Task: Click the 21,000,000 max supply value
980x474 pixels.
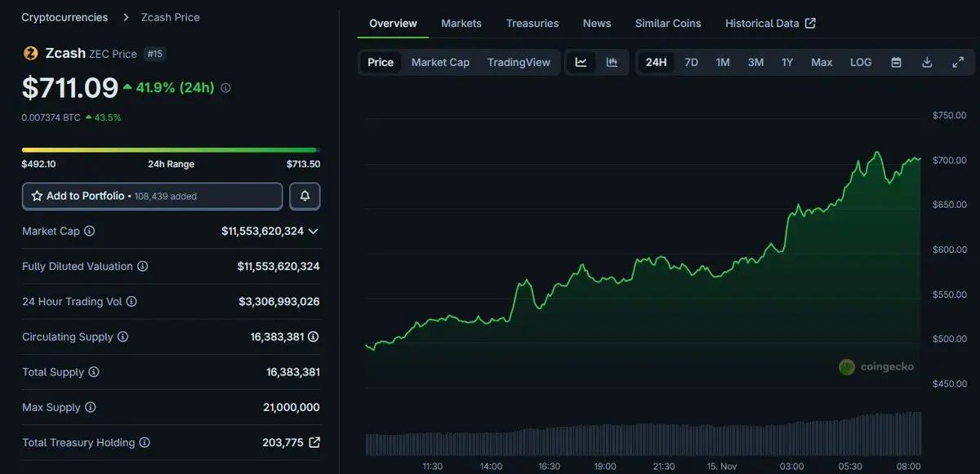Action: pos(292,407)
